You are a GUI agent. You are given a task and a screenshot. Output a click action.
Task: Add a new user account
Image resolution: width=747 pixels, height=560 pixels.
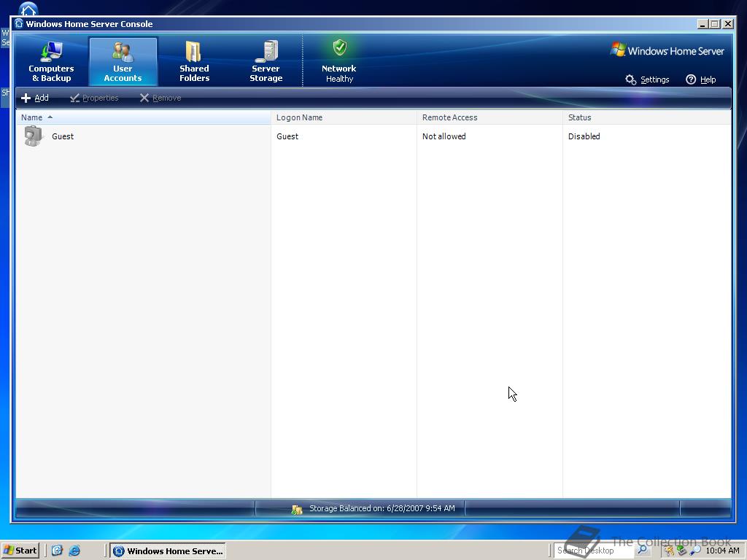35,98
